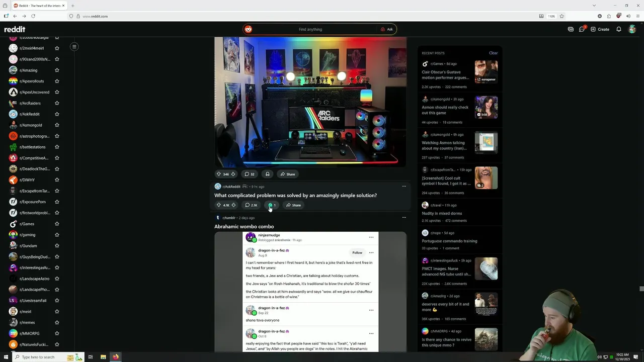Go to r/Apexrollouts in sidebar
The image size is (644, 362).
click(32, 81)
